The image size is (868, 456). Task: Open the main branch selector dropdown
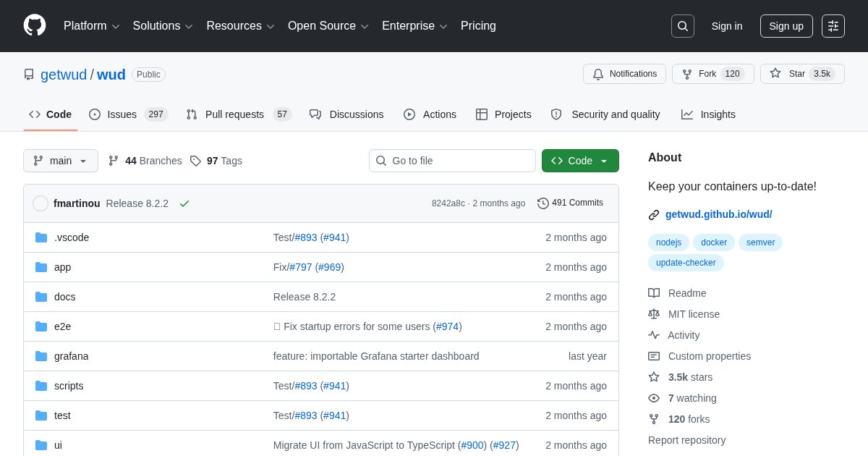(x=61, y=161)
